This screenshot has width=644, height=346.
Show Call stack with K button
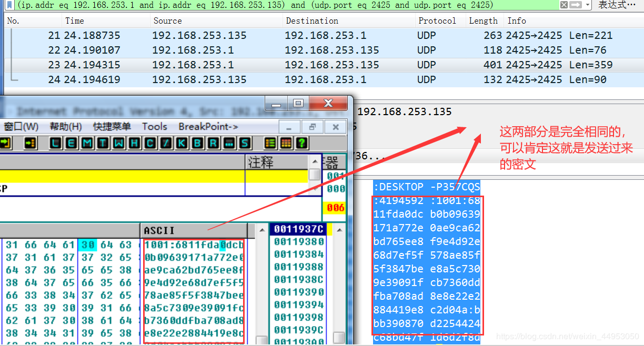tap(182, 143)
